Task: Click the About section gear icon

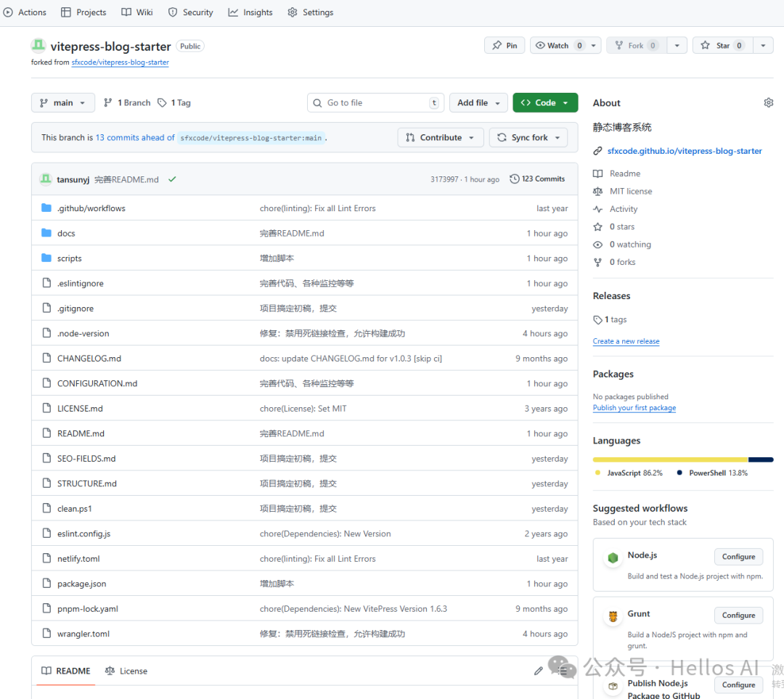Action: coord(768,103)
